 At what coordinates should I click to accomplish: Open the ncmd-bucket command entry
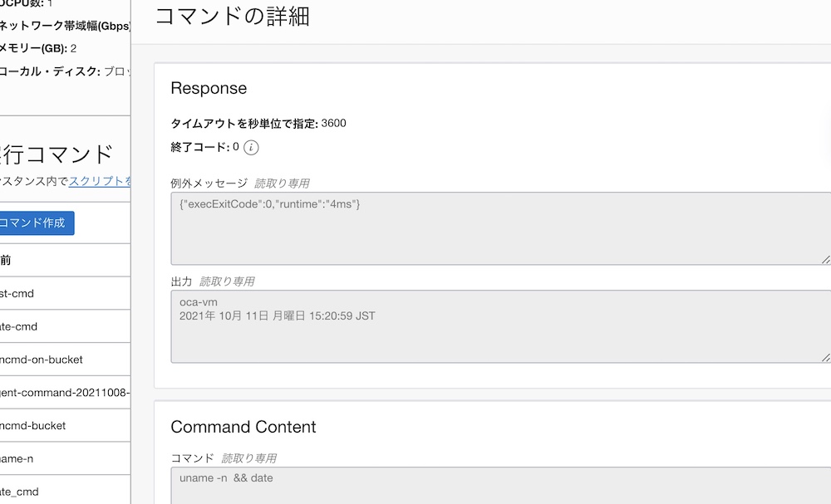tap(33, 425)
